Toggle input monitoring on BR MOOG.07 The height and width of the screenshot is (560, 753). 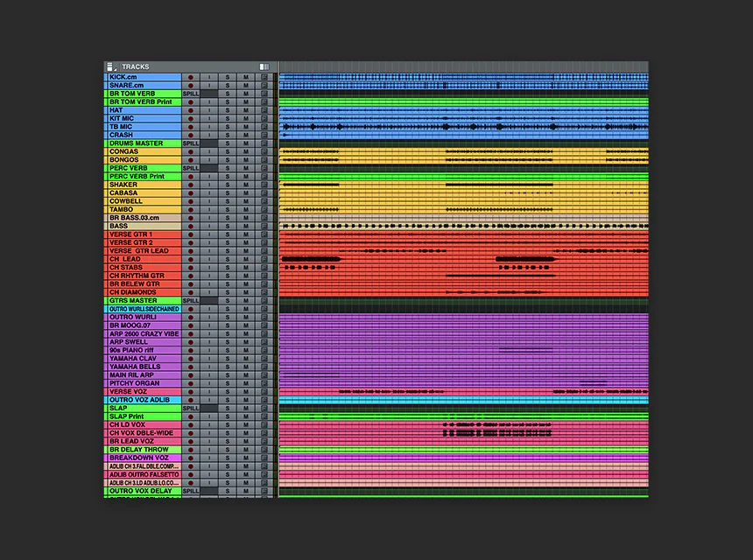pos(209,325)
